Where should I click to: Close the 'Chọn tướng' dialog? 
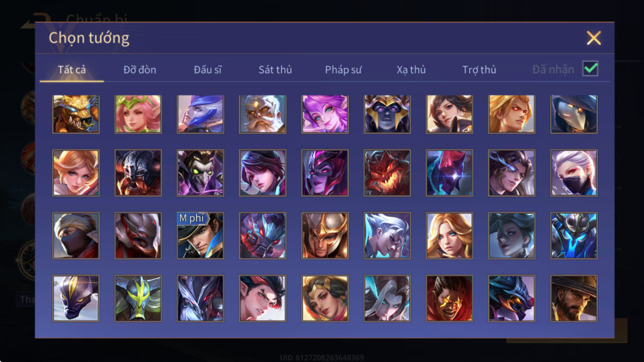point(593,38)
